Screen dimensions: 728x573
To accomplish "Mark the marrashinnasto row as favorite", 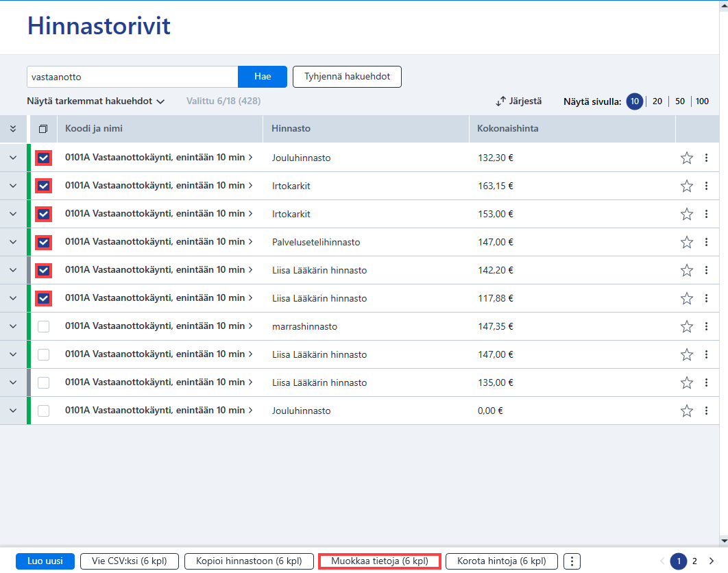I will click(687, 326).
